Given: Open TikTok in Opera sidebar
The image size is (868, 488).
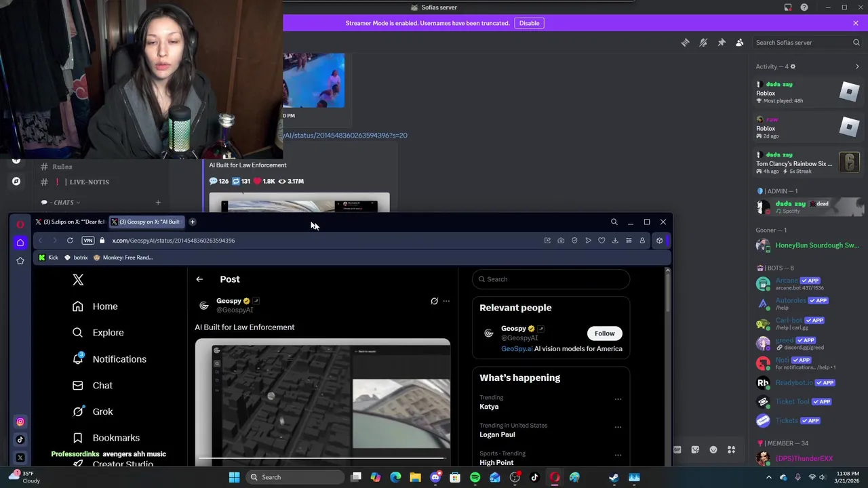Looking at the screenshot, I should (20, 440).
